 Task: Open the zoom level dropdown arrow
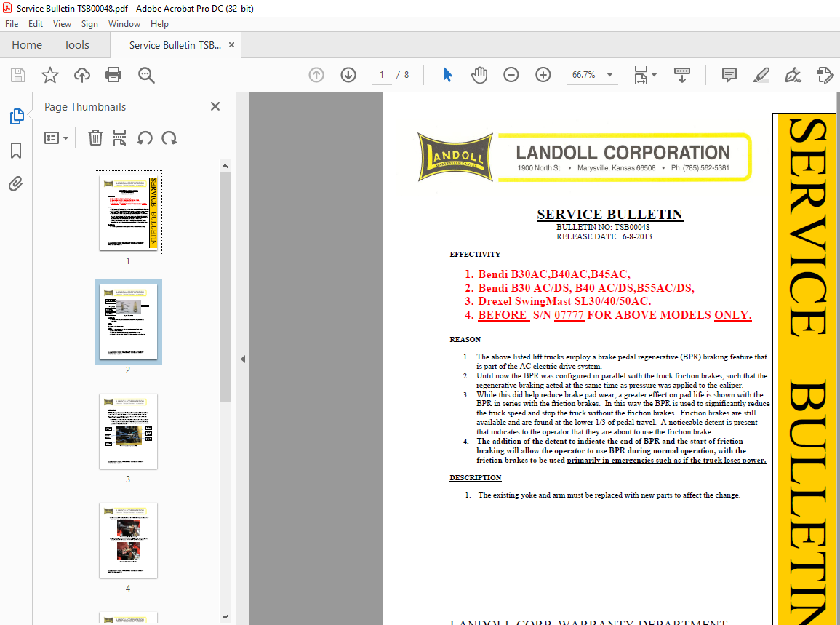609,75
